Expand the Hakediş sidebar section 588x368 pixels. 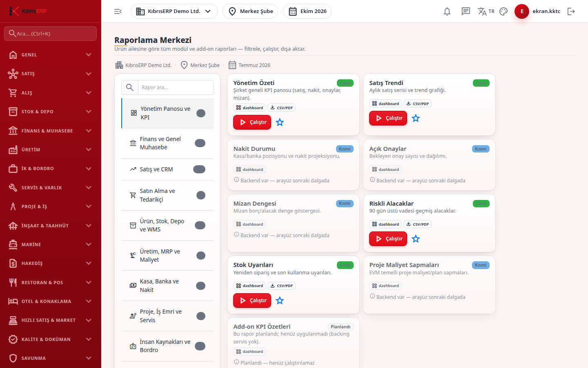coord(51,263)
